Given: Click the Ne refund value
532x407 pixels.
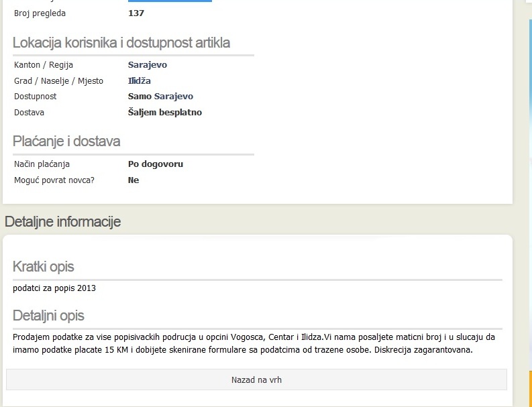Looking at the screenshot, I should click(x=133, y=180).
